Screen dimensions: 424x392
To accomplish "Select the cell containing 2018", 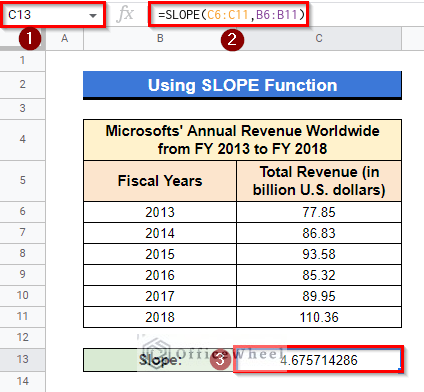I will (x=160, y=317).
